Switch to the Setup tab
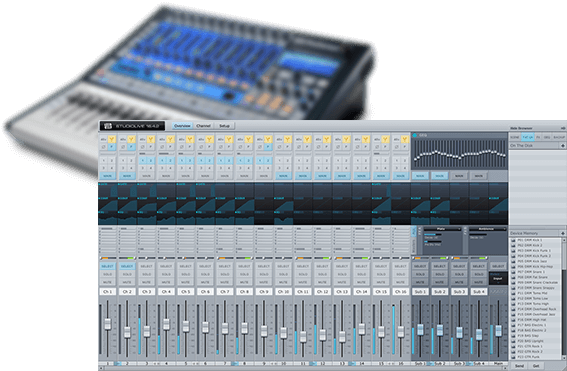The width and height of the screenshot is (567, 371). (225, 126)
